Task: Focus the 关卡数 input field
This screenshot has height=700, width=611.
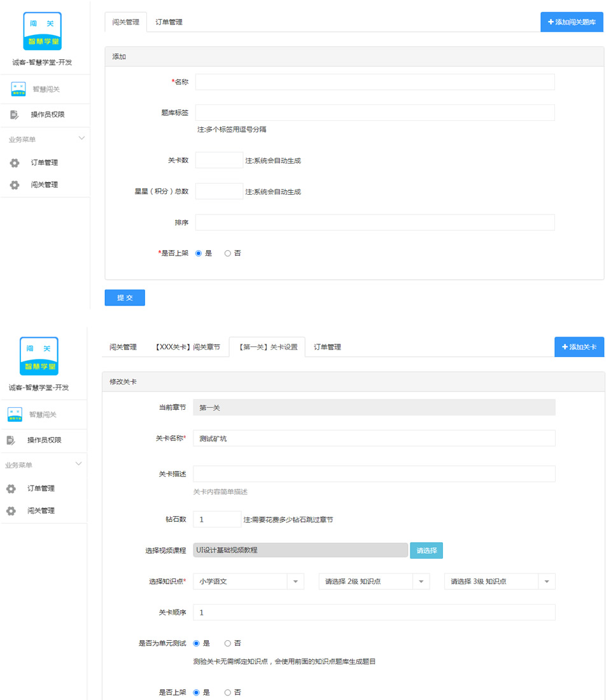Action: click(x=220, y=160)
